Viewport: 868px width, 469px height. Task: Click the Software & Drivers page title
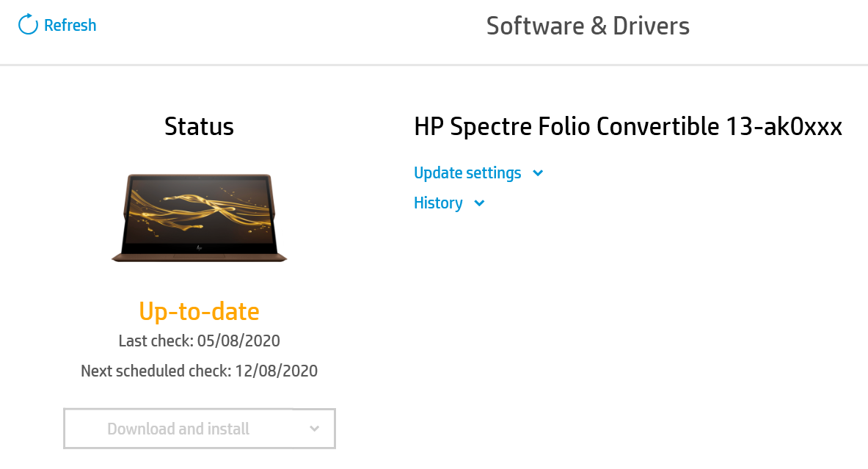coord(588,26)
